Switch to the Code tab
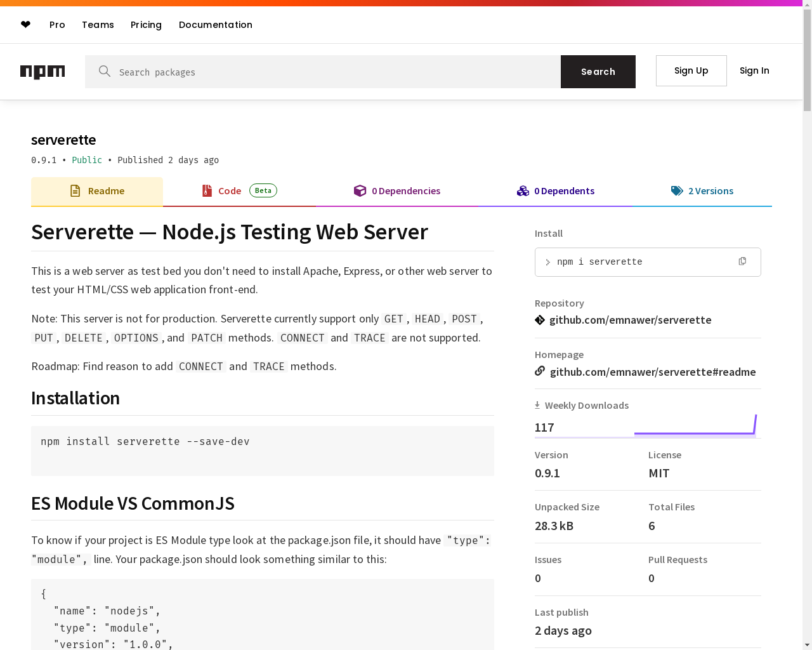The width and height of the screenshot is (812, 650). (x=239, y=191)
